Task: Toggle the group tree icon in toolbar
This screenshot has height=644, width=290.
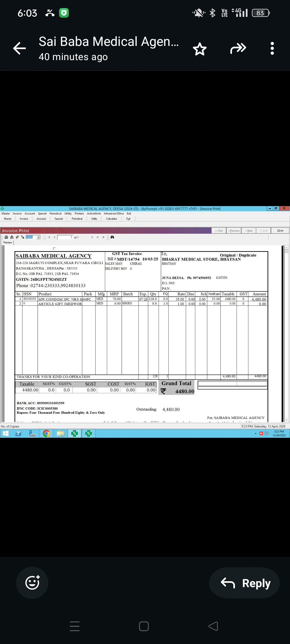Action: (x=23, y=237)
